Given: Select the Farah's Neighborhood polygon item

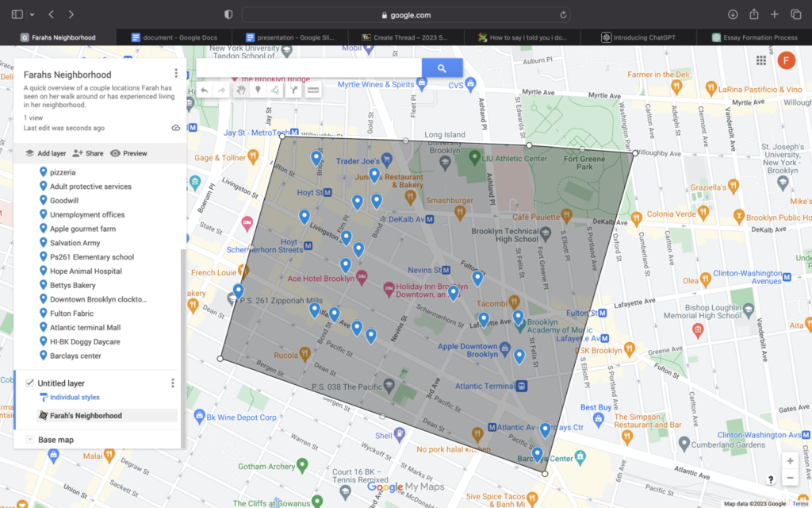Looking at the screenshot, I should 107,415.
